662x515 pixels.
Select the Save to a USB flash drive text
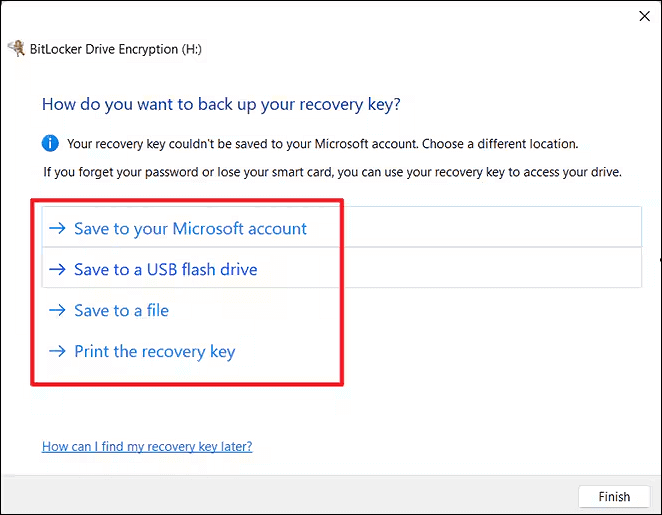click(x=165, y=270)
